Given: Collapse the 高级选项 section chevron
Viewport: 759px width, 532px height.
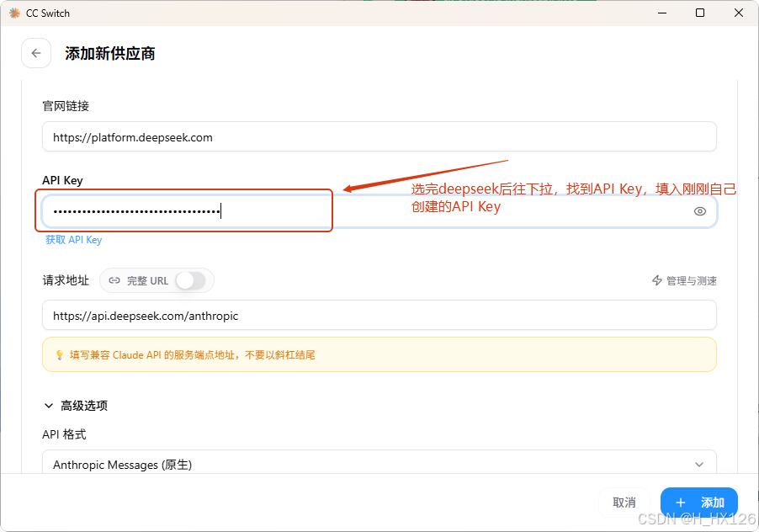Looking at the screenshot, I should [49, 406].
